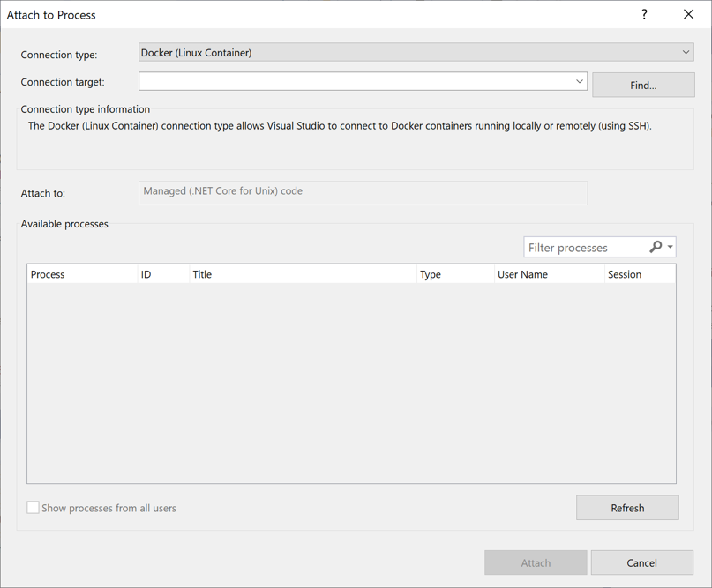Click the Find... button

(x=642, y=85)
